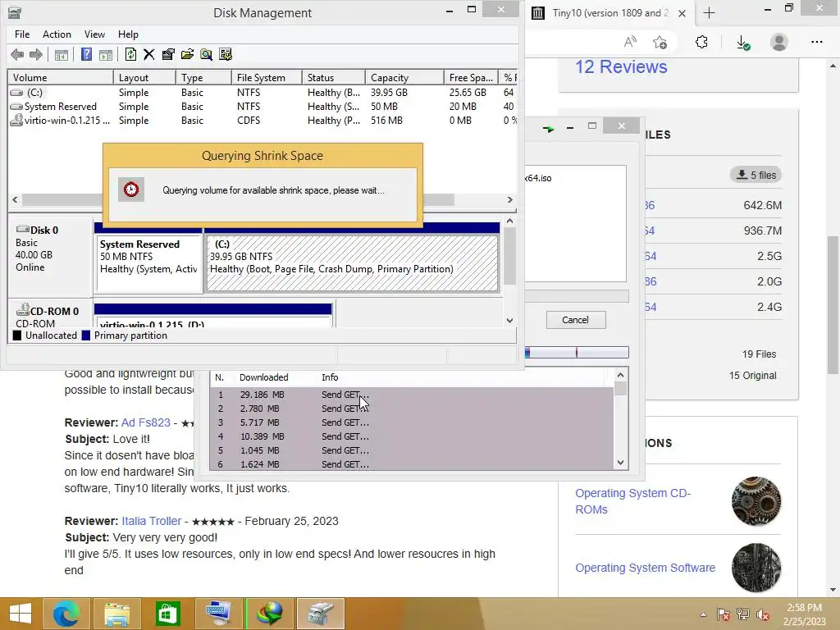Viewport: 840px width, 630px height.
Task: Select the (C:) volume row
Action: [262, 93]
